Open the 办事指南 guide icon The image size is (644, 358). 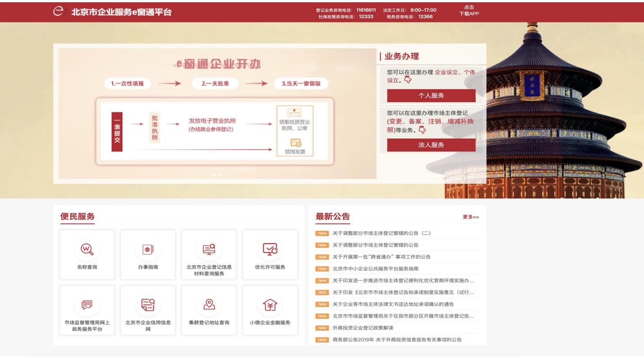coord(148,249)
